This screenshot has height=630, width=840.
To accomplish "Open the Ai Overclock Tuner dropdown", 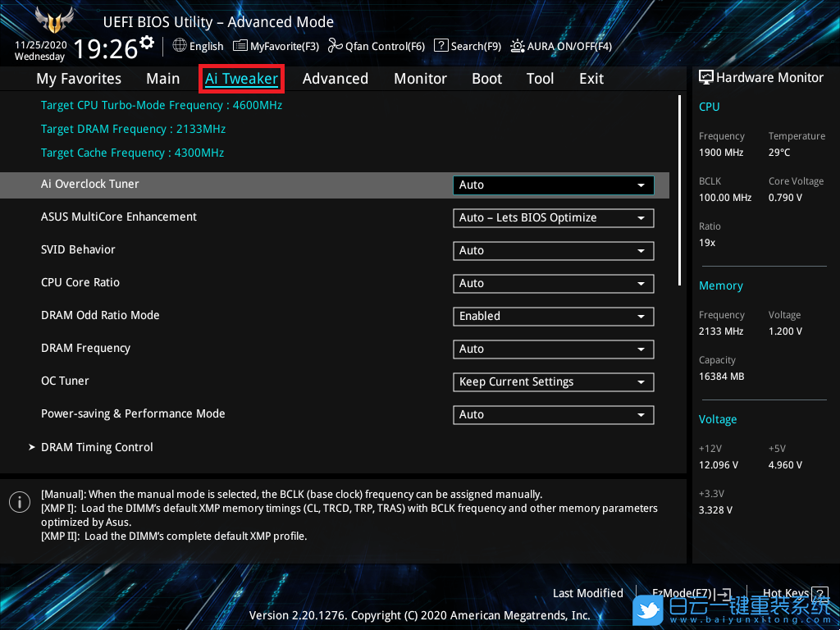I will pos(553,185).
